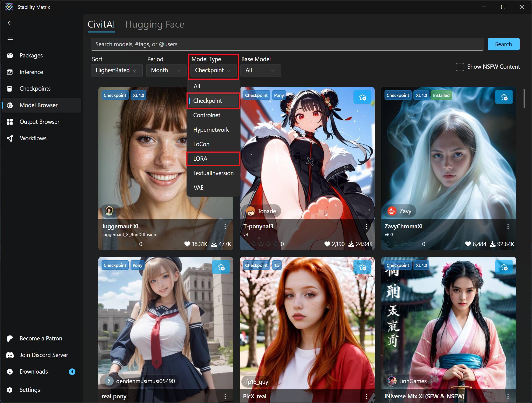Open Downloads with 4 badge

pyautogui.click(x=34, y=371)
